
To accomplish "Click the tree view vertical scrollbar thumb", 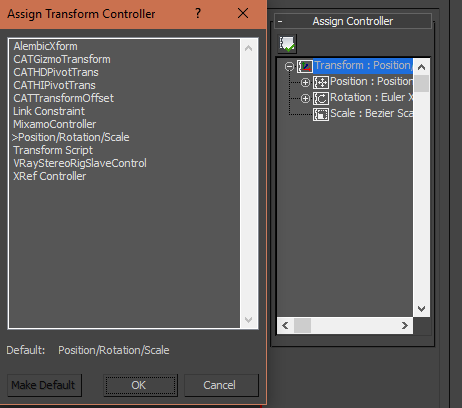I will [x=421, y=83].
